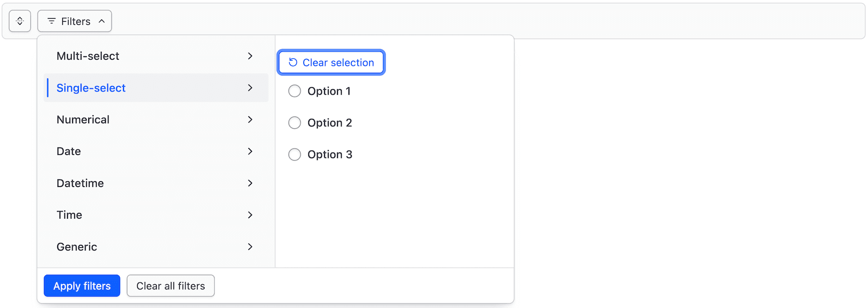Select the Option 2 radio button
Screen dimensions: 868x308
(294, 123)
